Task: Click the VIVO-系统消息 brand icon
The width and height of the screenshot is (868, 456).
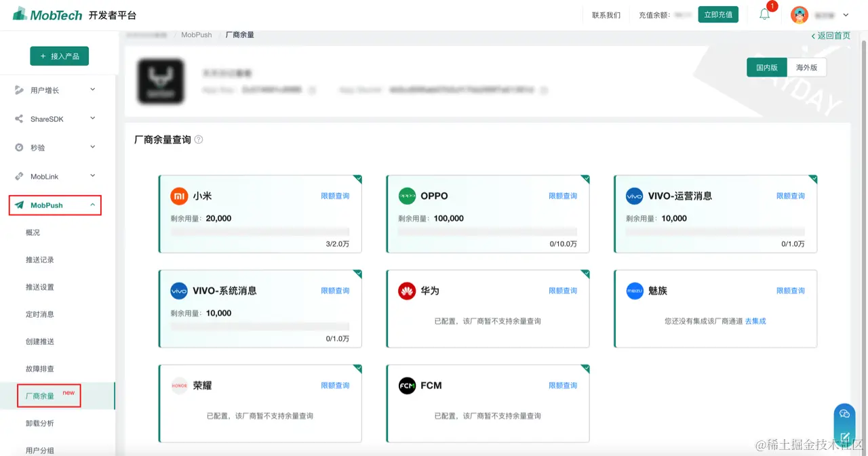Action: [178, 291]
